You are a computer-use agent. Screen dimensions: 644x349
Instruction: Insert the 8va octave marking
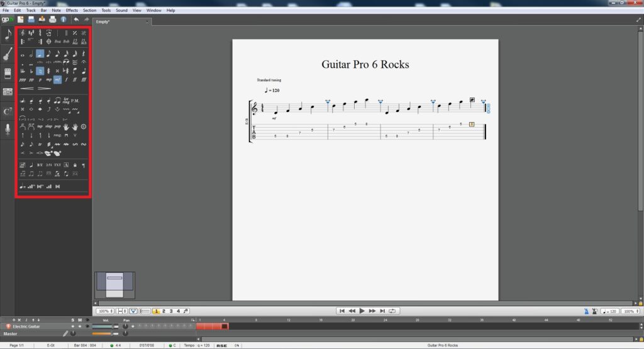coord(57,42)
